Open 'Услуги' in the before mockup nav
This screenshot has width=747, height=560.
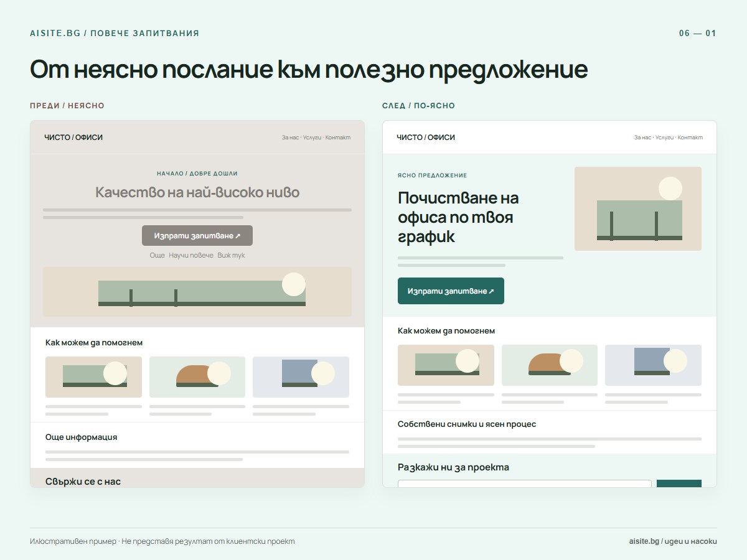pyautogui.click(x=312, y=138)
